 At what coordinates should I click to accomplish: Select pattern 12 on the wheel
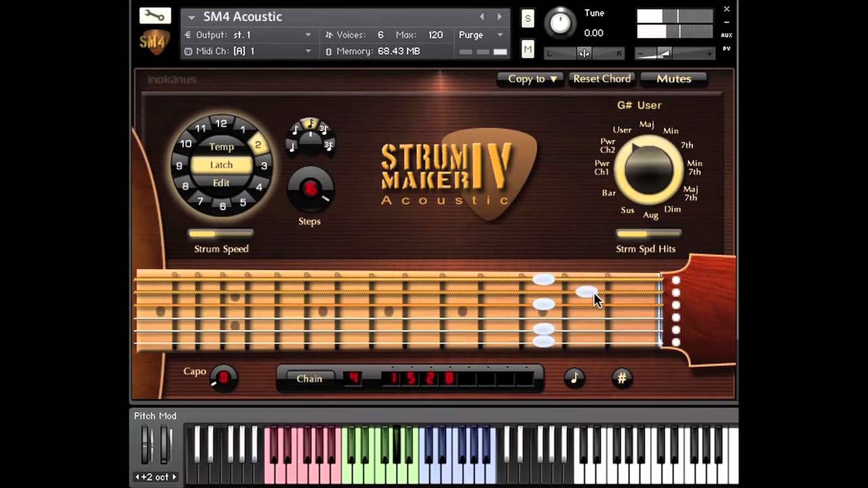pyautogui.click(x=221, y=124)
